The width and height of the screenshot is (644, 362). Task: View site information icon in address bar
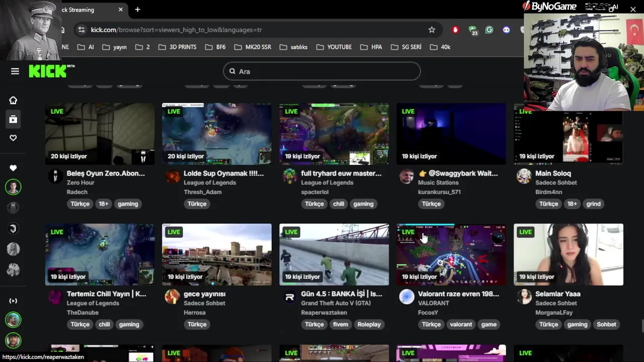[80, 30]
